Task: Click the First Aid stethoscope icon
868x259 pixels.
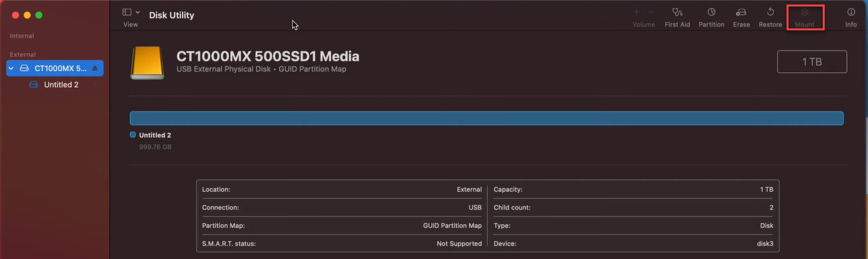Action: click(677, 12)
